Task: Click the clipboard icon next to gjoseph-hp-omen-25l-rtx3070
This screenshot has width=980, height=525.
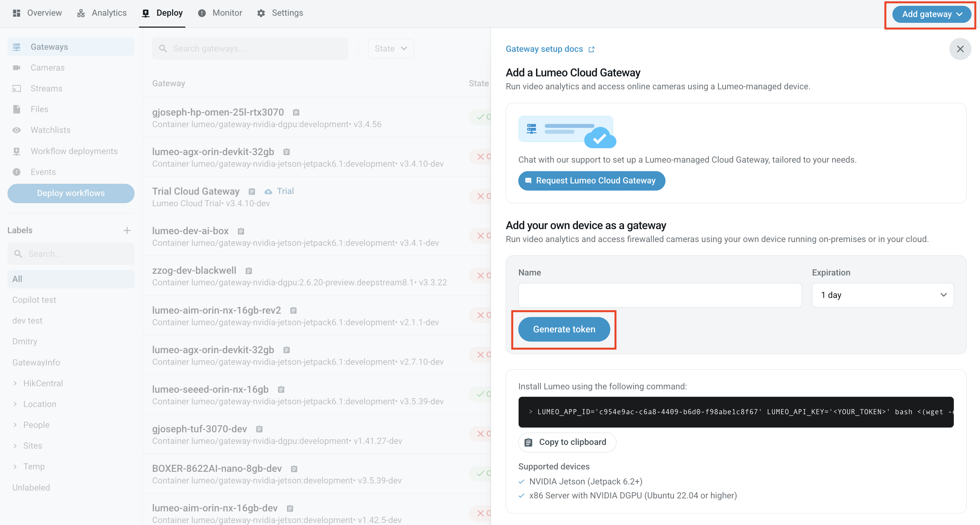Action: [x=296, y=112]
